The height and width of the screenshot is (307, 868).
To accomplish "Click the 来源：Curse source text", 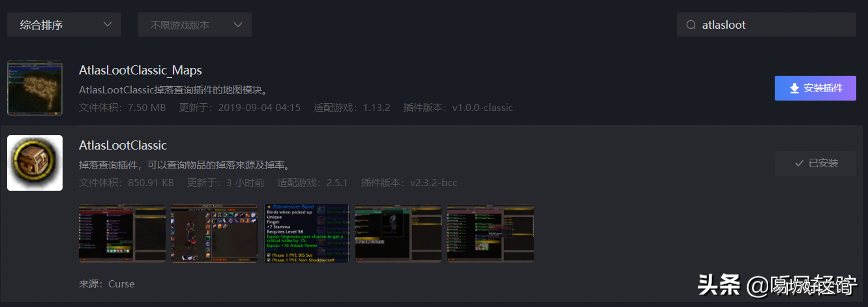I will [x=107, y=284].
